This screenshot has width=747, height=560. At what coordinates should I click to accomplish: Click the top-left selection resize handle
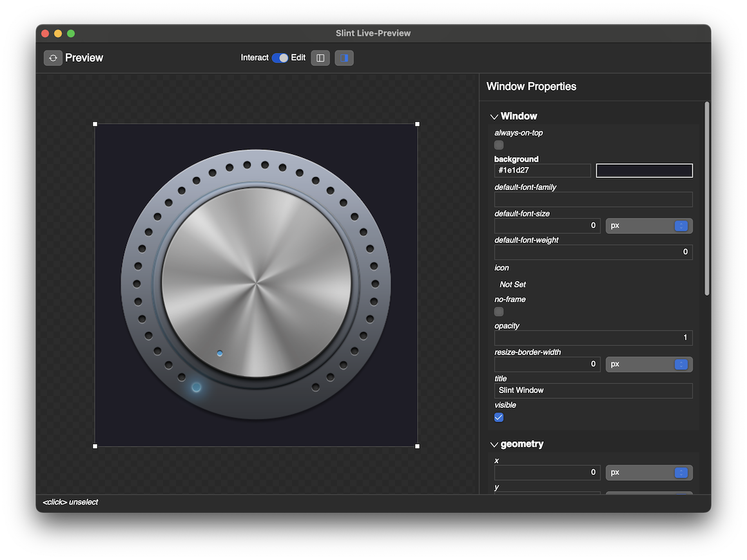click(95, 124)
